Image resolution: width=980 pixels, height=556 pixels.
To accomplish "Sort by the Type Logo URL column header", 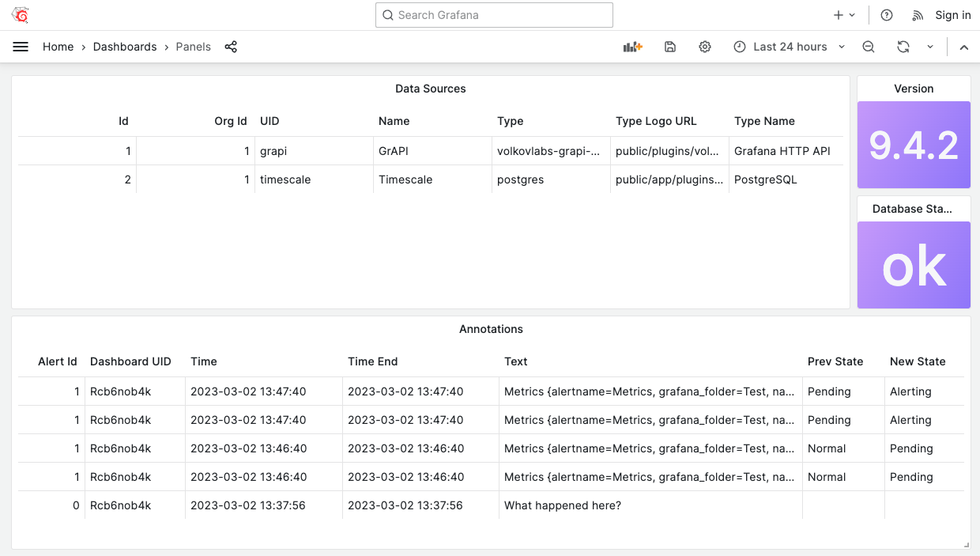I will click(x=656, y=121).
